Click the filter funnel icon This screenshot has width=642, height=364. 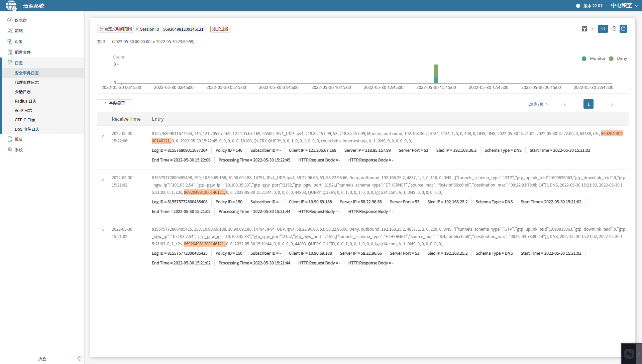pos(584,29)
